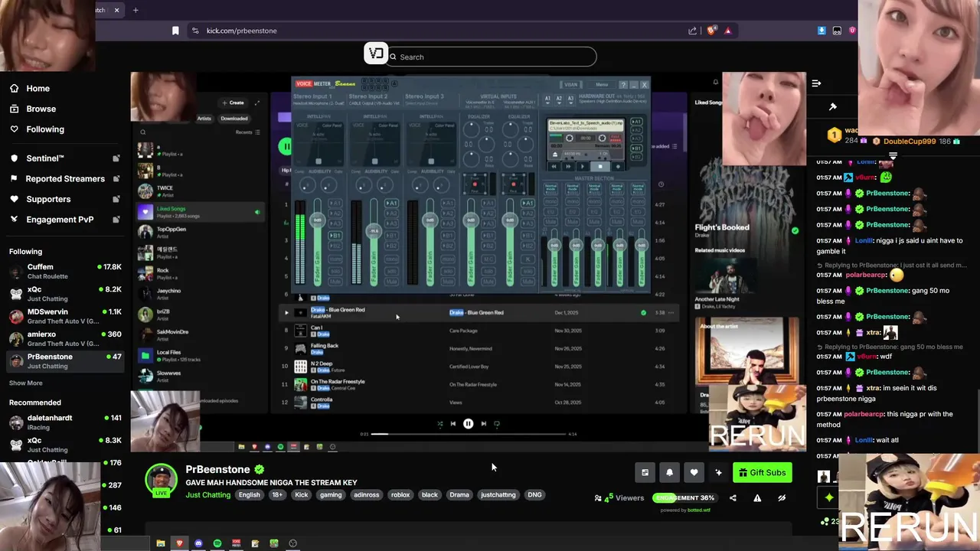Click DoubleCup999 in the chat leaderboard

tap(910, 142)
